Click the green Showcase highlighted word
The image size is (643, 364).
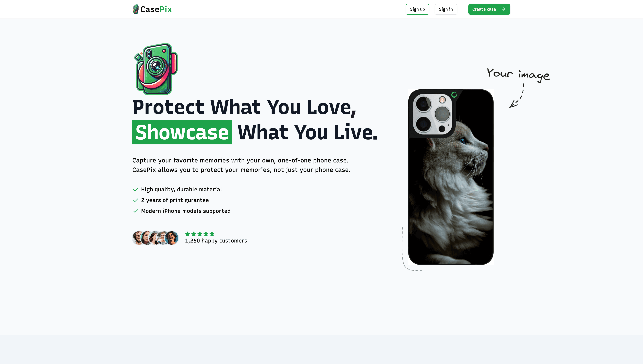pyautogui.click(x=182, y=132)
